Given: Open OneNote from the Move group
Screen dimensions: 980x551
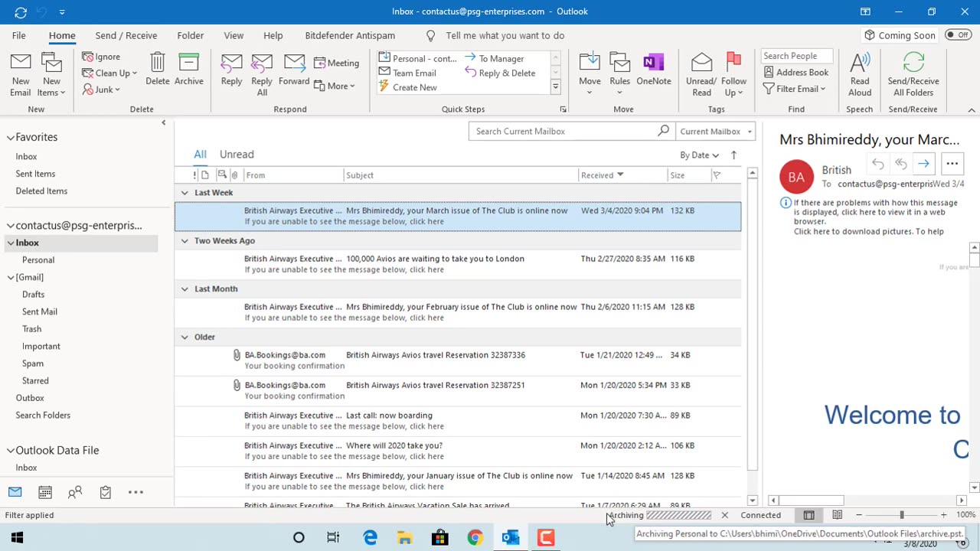Looking at the screenshot, I should click(653, 69).
